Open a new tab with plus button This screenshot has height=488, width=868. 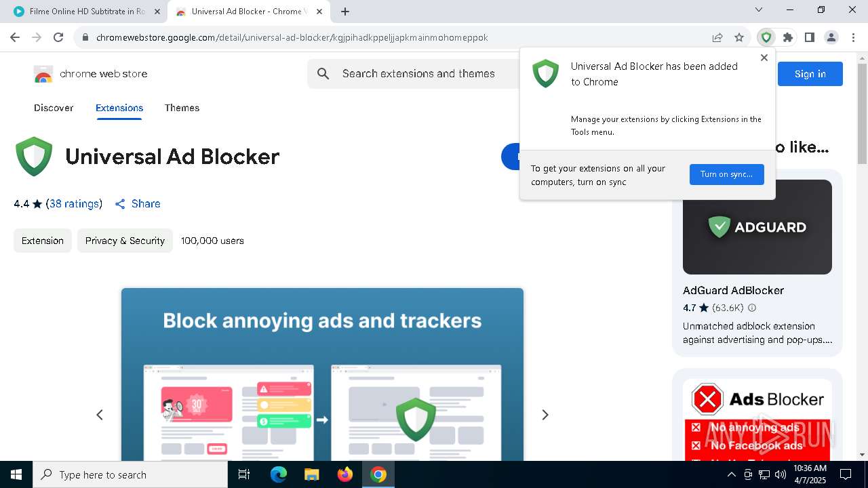(x=345, y=12)
